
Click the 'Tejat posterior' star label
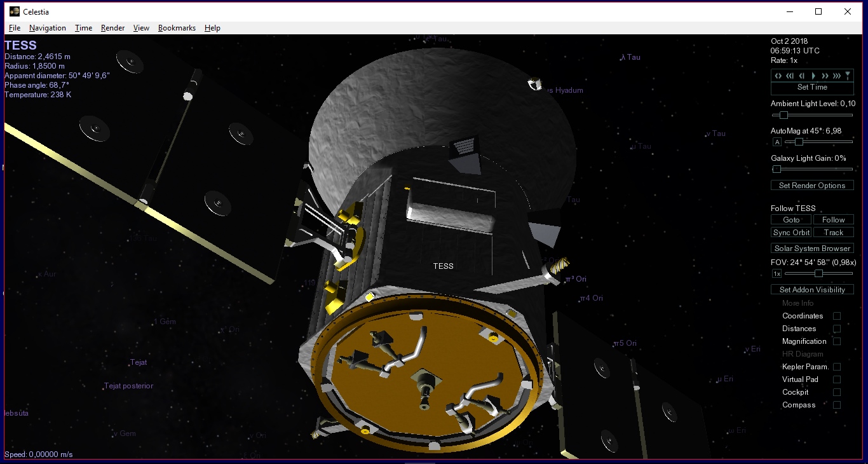(x=129, y=386)
